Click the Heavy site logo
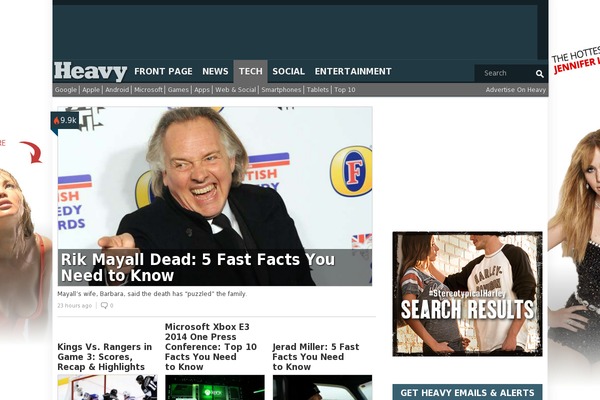This screenshot has width=600, height=400. coord(90,72)
